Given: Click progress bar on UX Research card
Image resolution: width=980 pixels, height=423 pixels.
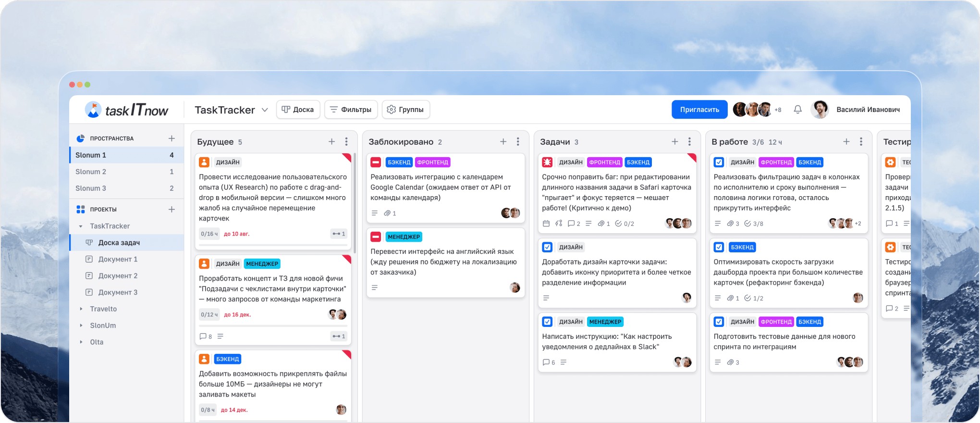Looking at the screenshot, I should (273, 245).
